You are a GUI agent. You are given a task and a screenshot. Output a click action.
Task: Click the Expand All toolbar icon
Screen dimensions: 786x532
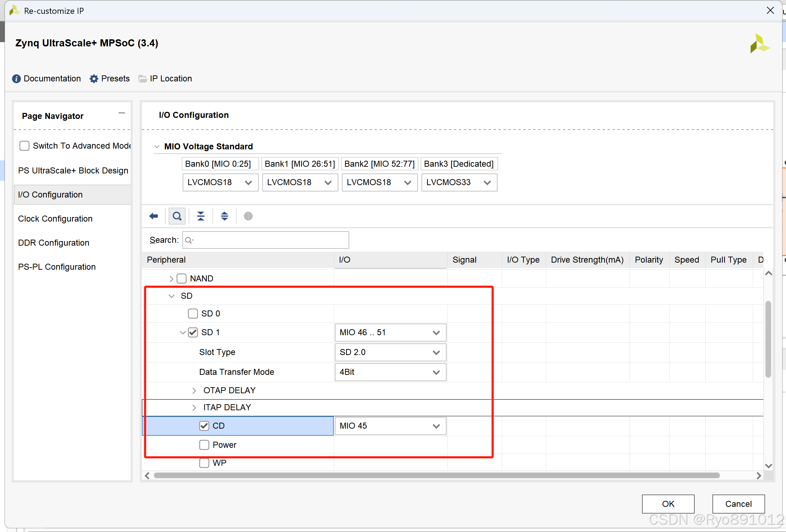[224, 216]
